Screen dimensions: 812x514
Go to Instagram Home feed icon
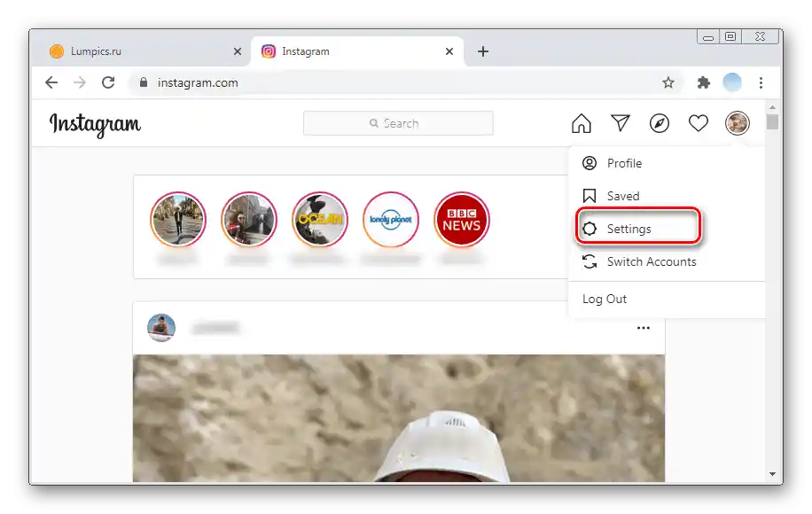click(581, 123)
